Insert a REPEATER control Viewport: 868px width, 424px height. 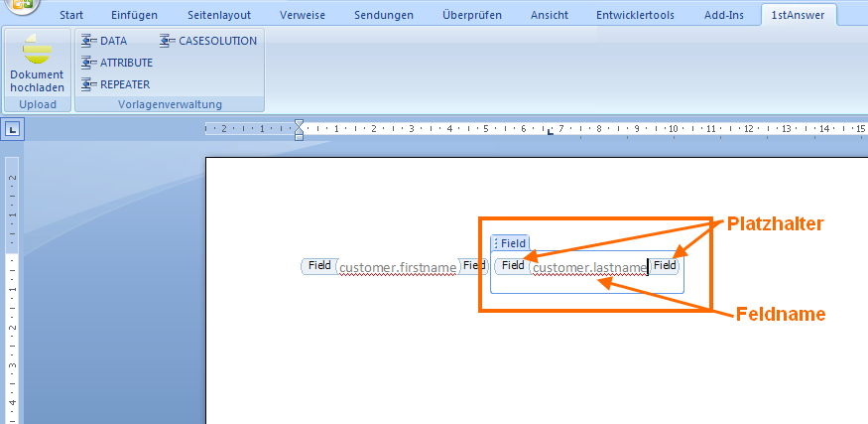pyautogui.click(x=115, y=84)
